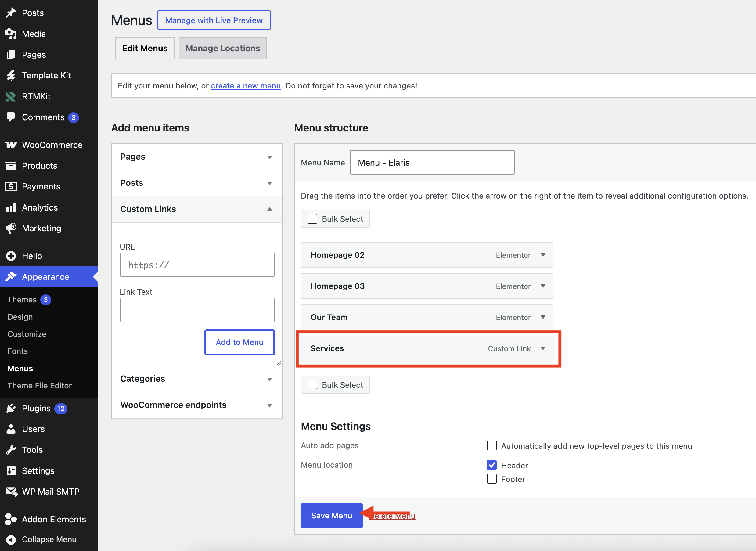
Task: Tick the upper Bulk Select checkbox
Action: coord(312,219)
